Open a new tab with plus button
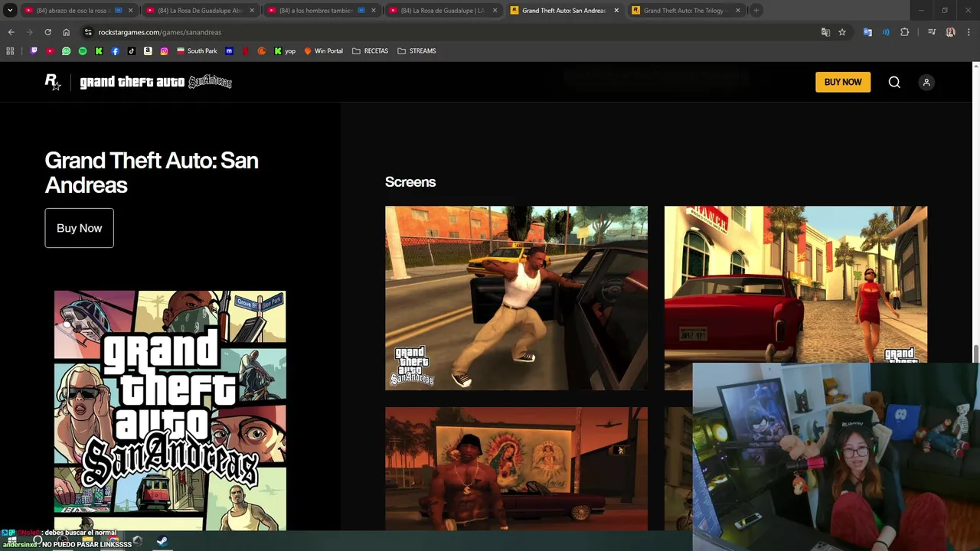 (756, 11)
